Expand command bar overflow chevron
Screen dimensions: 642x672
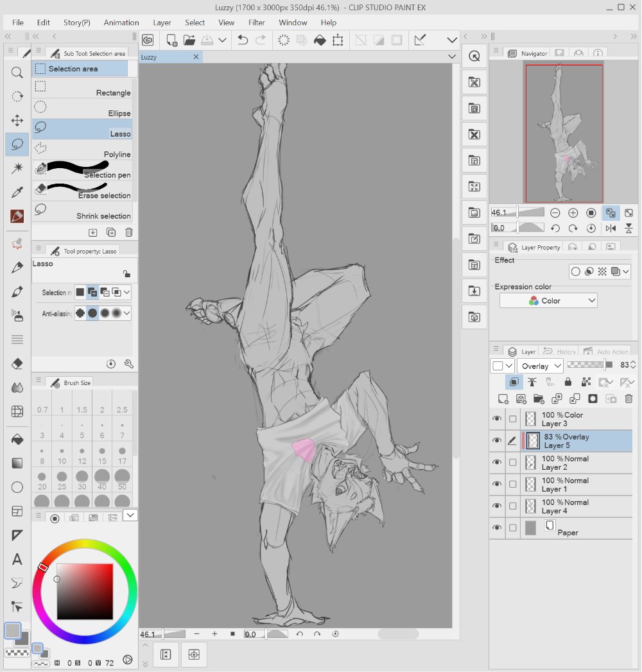click(452, 40)
